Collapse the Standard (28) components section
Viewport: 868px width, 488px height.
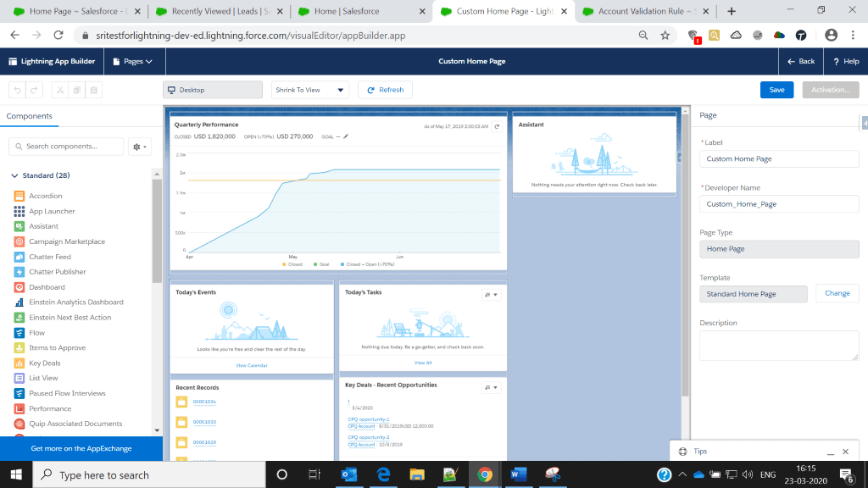[14, 175]
